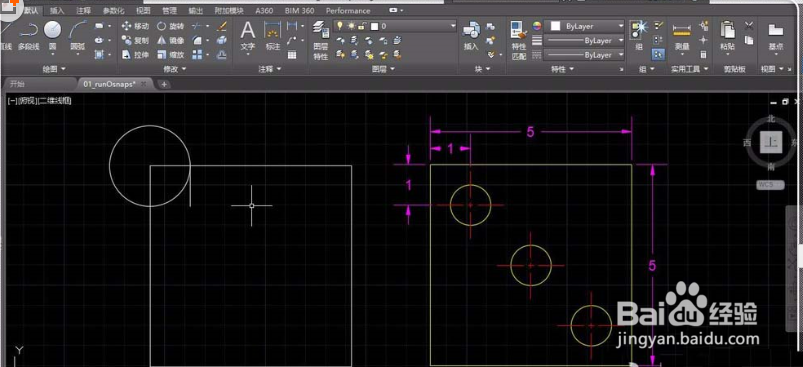Open the 视图 ribbon tab
The image size is (803, 367).
143,11
